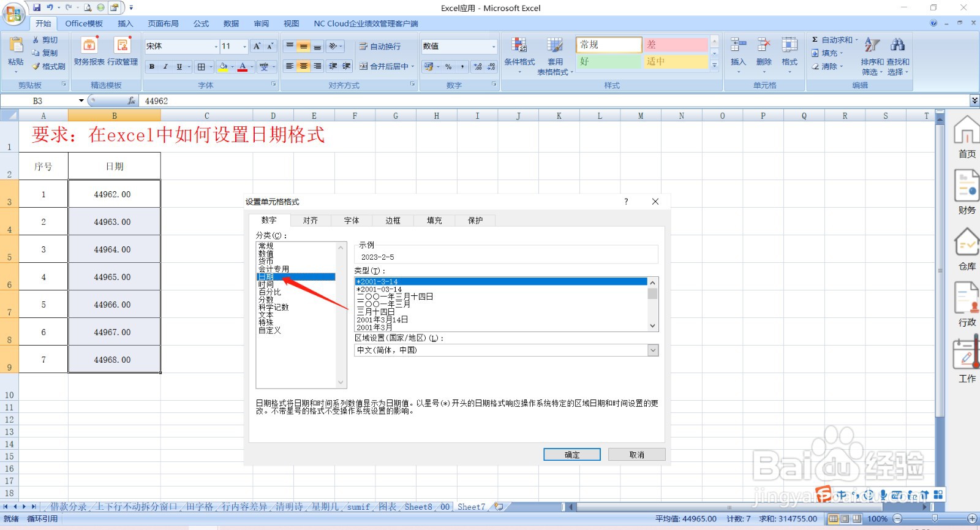The width and height of the screenshot is (980, 530).
Task: Click the formula bar showing 44962
Action: (x=554, y=100)
